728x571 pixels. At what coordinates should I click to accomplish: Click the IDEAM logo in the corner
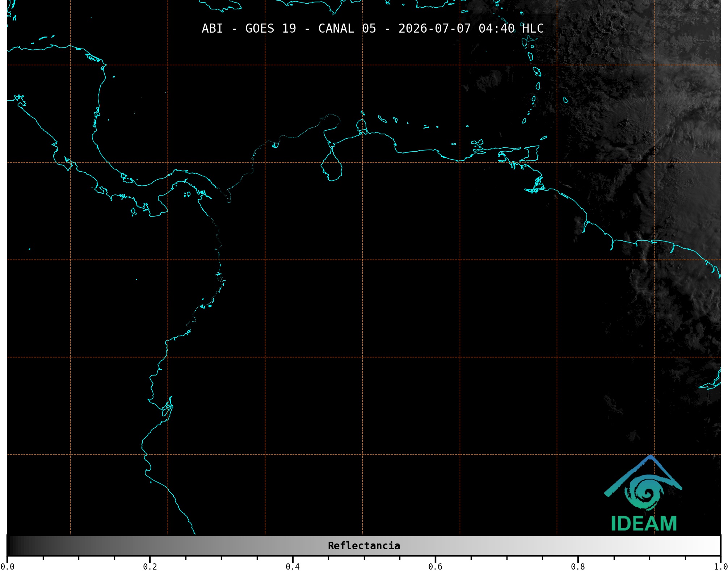pyautogui.click(x=643, y=493)
